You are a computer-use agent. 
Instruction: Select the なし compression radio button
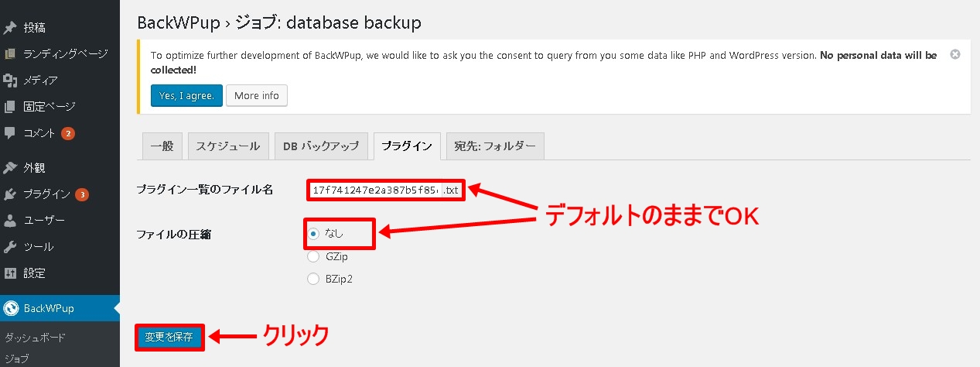313,233
